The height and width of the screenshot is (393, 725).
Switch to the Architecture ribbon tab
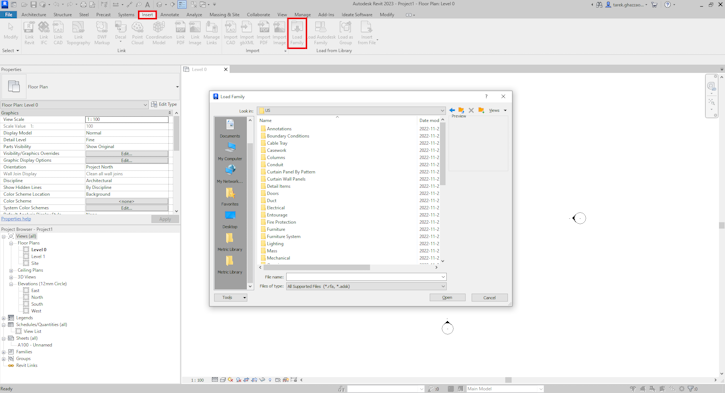click(34, 15)
